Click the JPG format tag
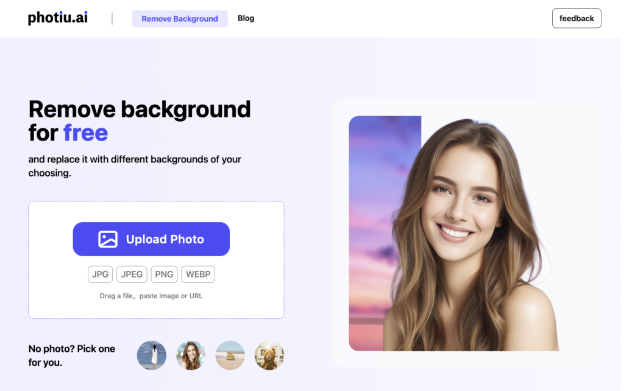 (x=100, y=274)
